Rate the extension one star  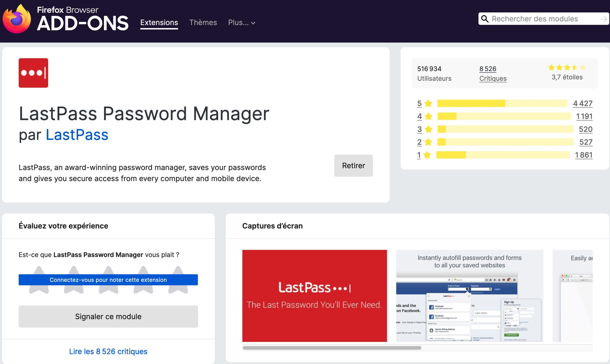(39, 280)
